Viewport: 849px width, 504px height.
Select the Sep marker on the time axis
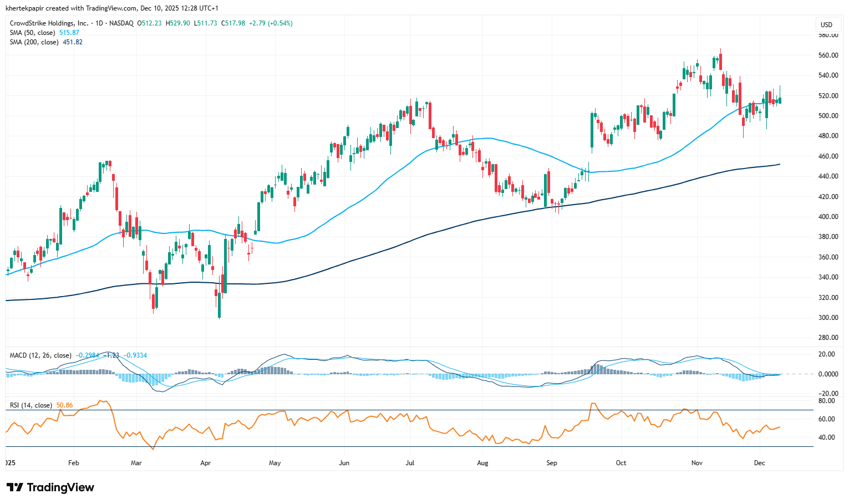[551, 463]
